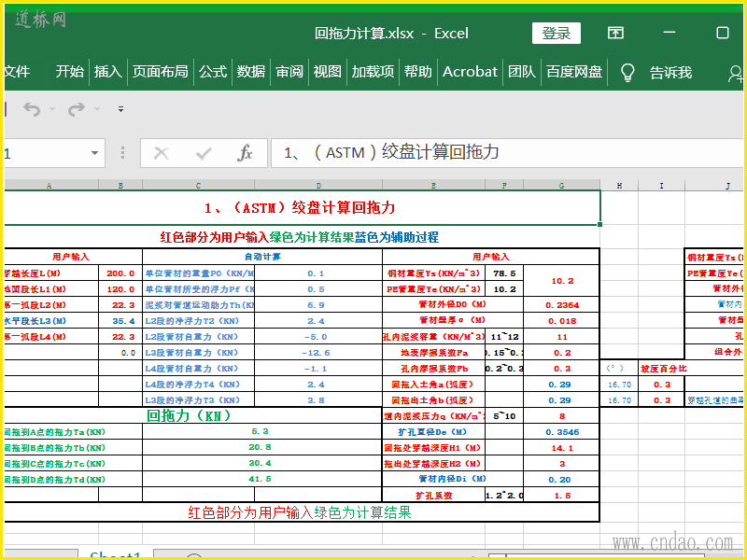Viewport: 747px width, 560px height.
Task: Click the 78.5 steel density cell
Action: 504,273
